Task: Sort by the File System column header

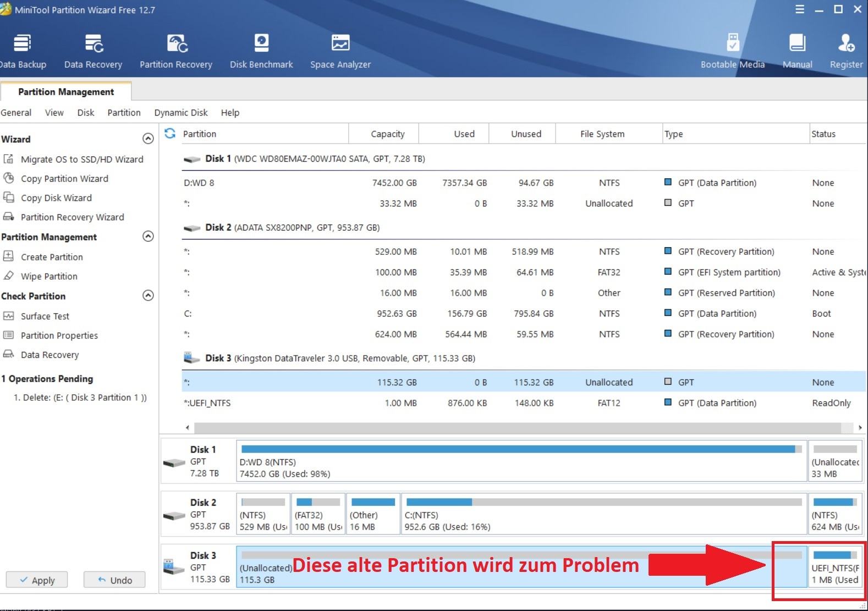Action: (x=609, y=134)
